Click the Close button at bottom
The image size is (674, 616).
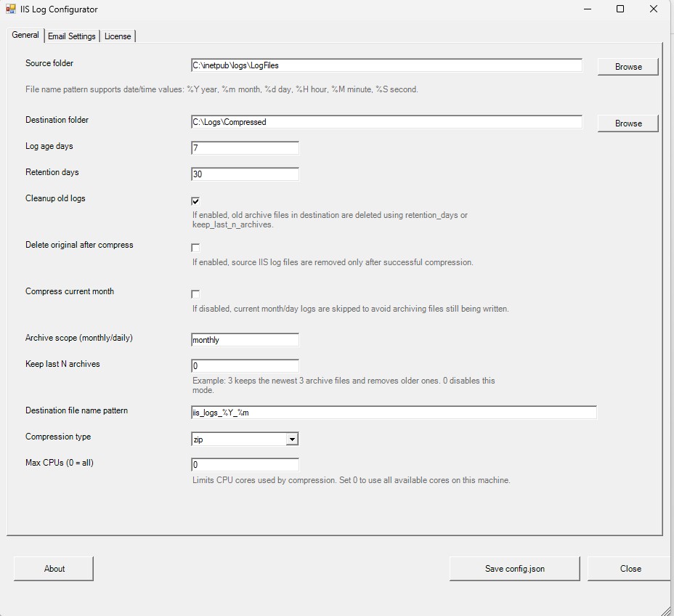point(630,569)
